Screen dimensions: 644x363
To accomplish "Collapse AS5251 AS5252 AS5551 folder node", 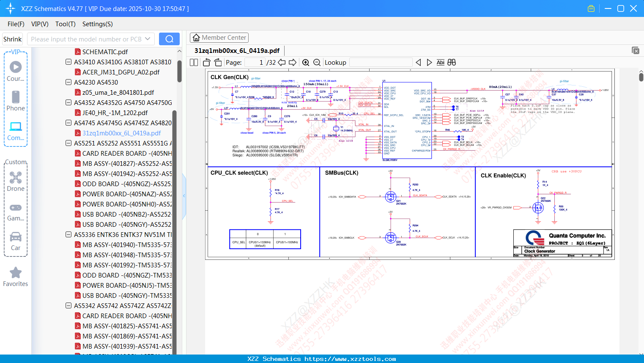I will pos(69,143).
